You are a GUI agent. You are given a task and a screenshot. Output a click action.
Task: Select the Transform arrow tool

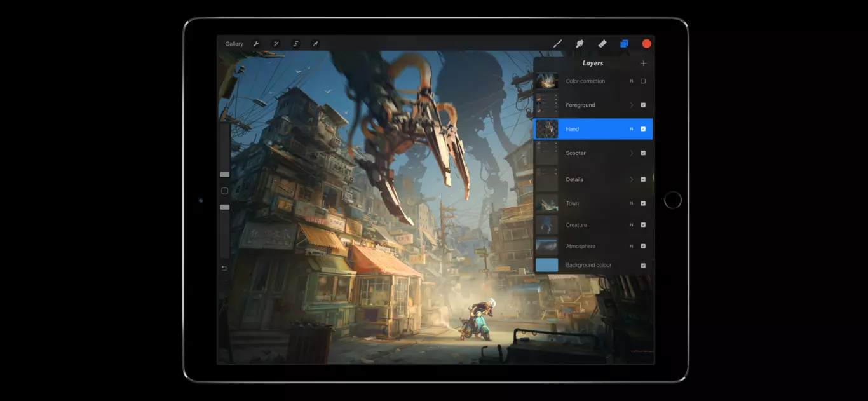pos(315,44)
